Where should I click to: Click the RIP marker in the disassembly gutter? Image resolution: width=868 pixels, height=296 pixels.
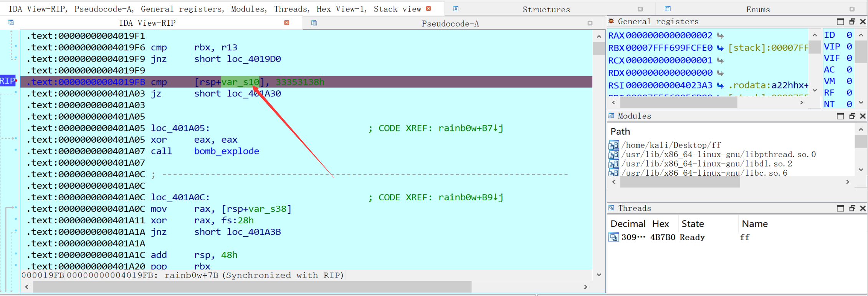(x=8, y=81)
